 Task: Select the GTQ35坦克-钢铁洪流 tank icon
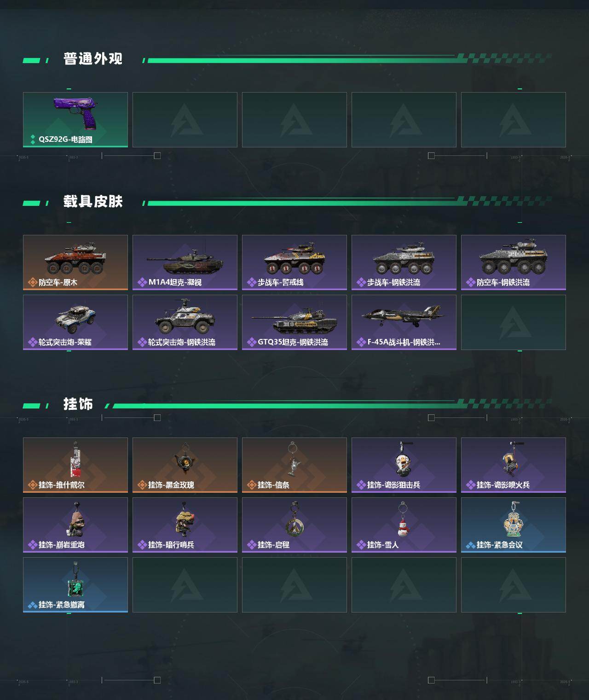click(x=294, y=322)
